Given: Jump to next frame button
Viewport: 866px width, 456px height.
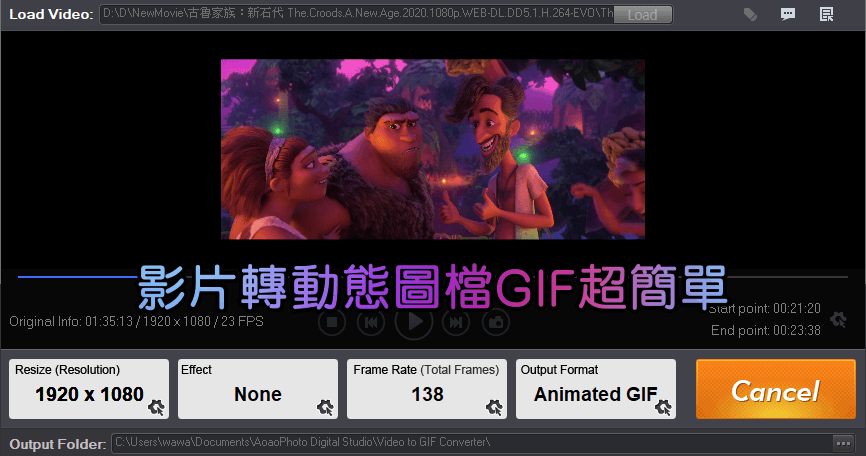Looking at the screenshot, I should coord(456,322).
